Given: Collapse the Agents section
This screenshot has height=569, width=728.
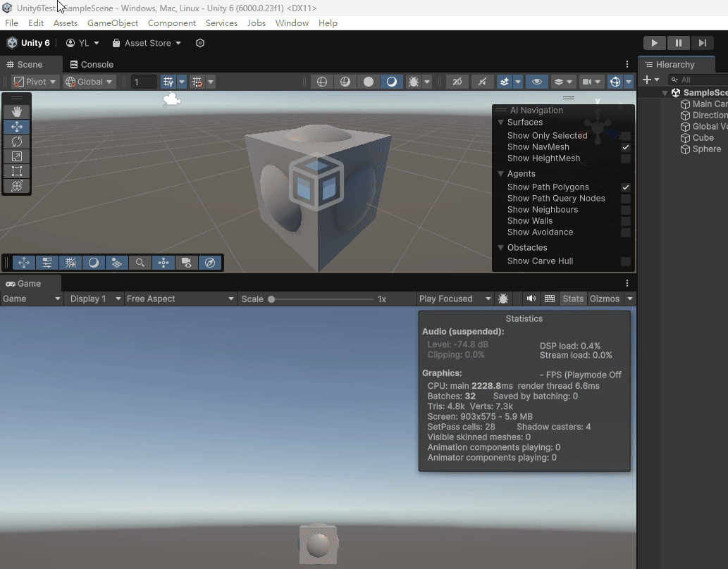Looking at the screenshot, I should [x=500, y=174].
